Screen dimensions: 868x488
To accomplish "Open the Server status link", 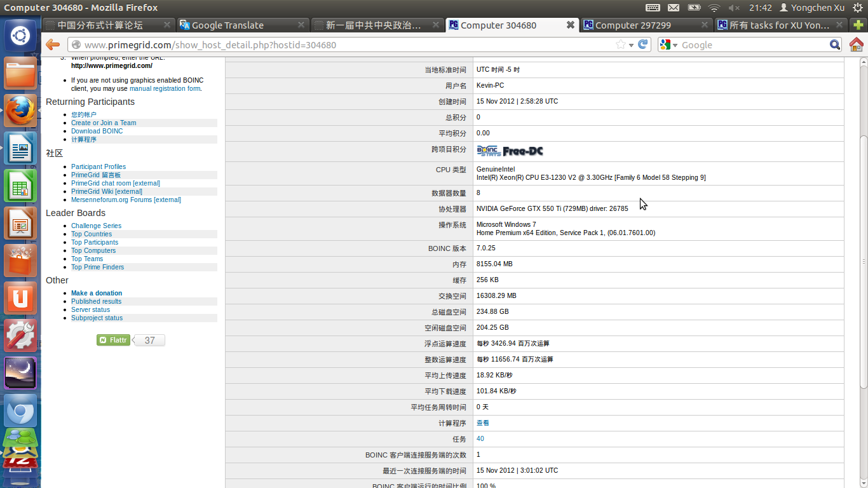I will (x=90, y=309).
